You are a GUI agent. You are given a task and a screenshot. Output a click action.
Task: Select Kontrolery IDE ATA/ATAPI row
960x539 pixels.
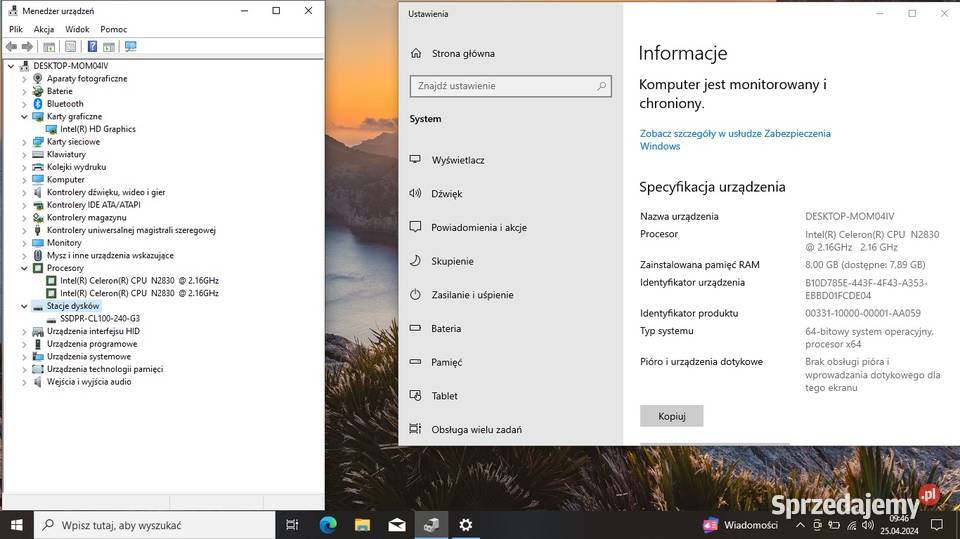[94, 205]
